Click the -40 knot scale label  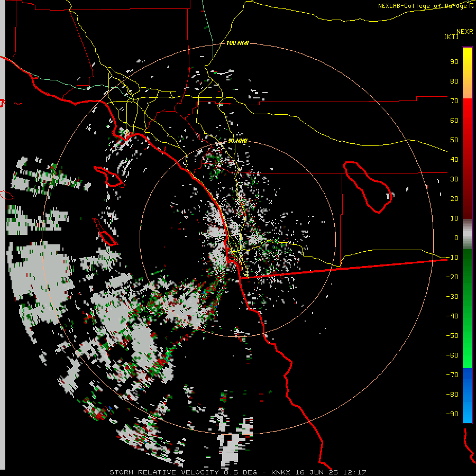(452, 316)
